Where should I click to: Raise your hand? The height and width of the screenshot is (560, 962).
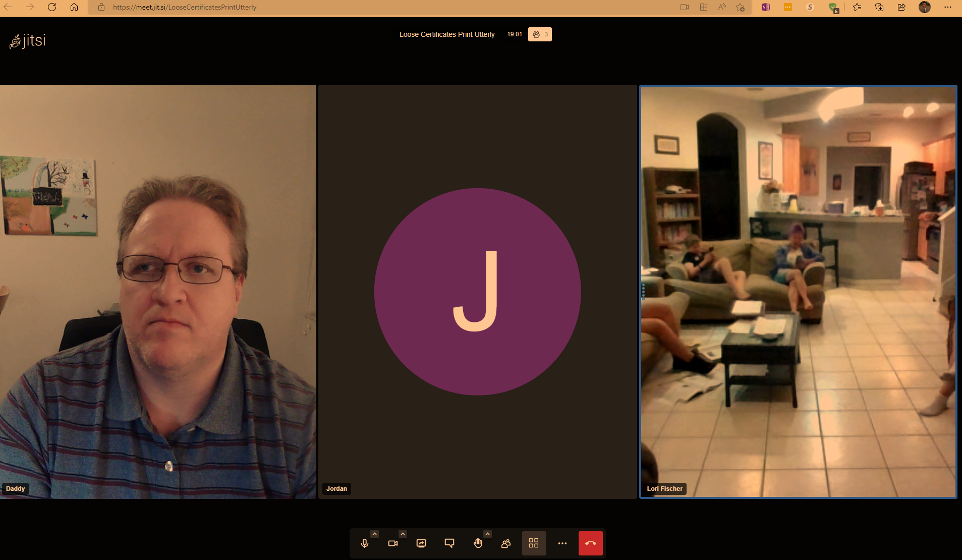point(477,543)
